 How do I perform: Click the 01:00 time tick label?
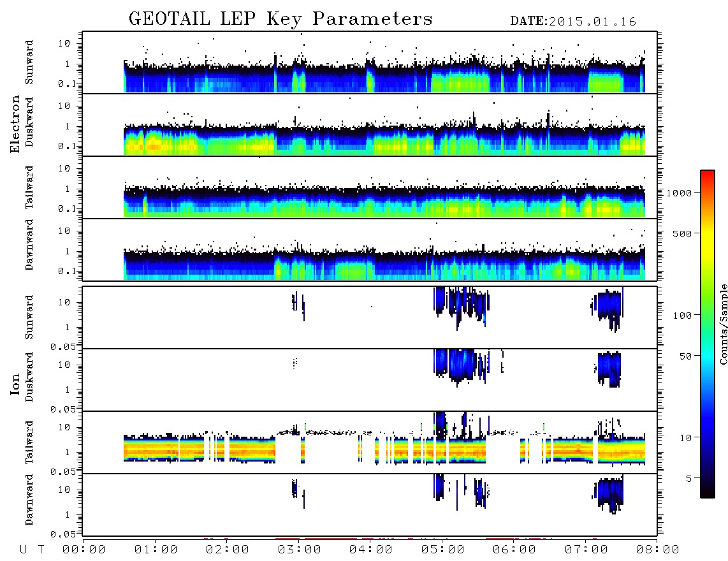[156, 550]
